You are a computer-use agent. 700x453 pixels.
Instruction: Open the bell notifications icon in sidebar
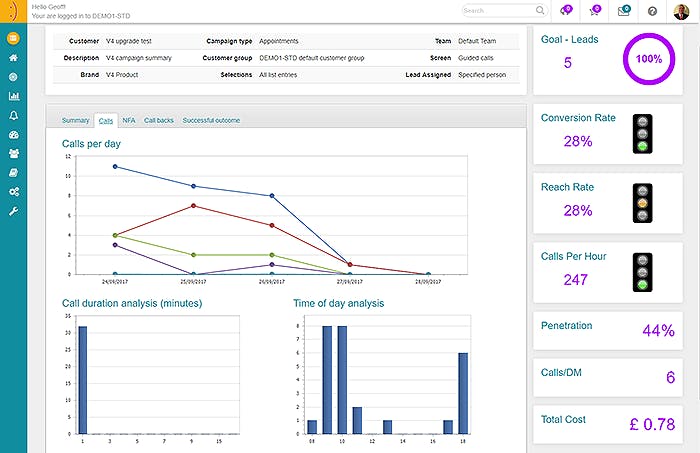[13, 116]
